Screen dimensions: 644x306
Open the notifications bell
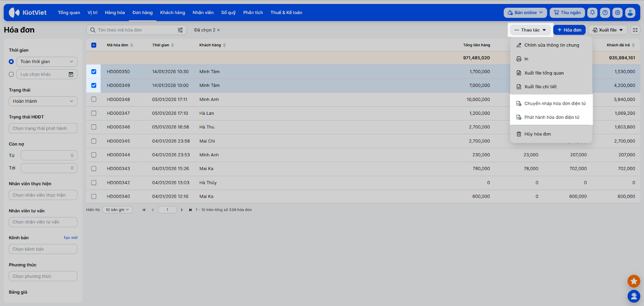point(592,12)
